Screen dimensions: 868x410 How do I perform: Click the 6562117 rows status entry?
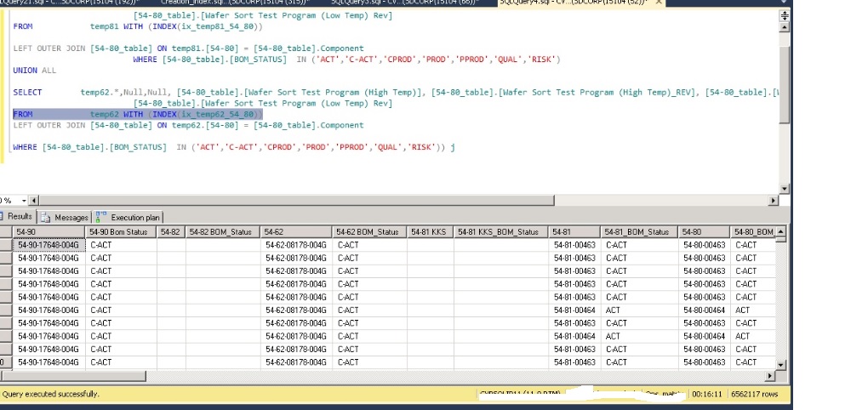coord(755,394)
